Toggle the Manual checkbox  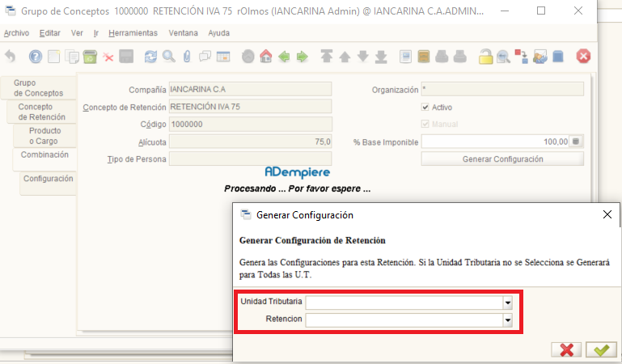tap(425, 124)
